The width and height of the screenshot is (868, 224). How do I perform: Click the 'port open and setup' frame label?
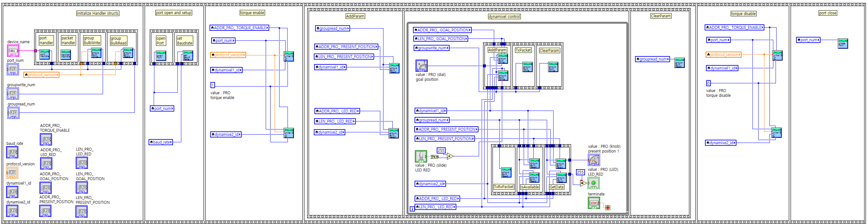(174, 12)
